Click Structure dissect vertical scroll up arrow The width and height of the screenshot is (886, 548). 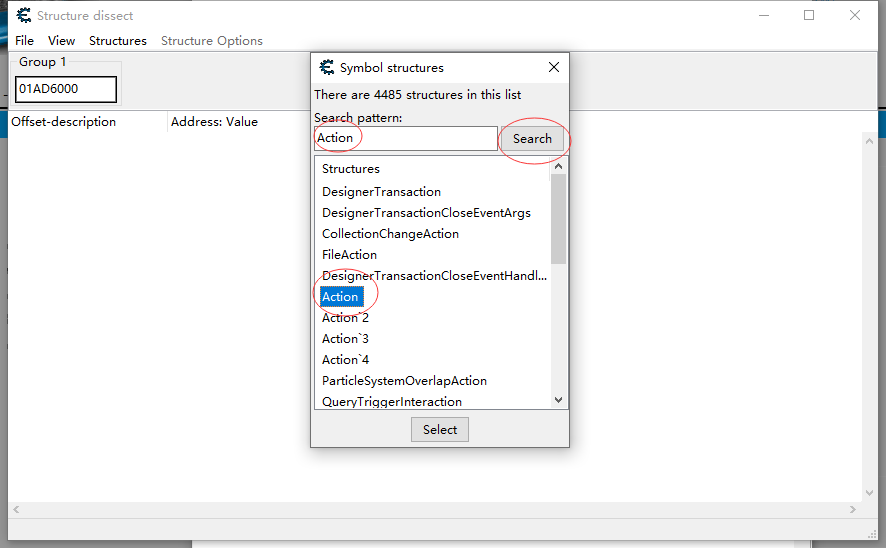869,141
